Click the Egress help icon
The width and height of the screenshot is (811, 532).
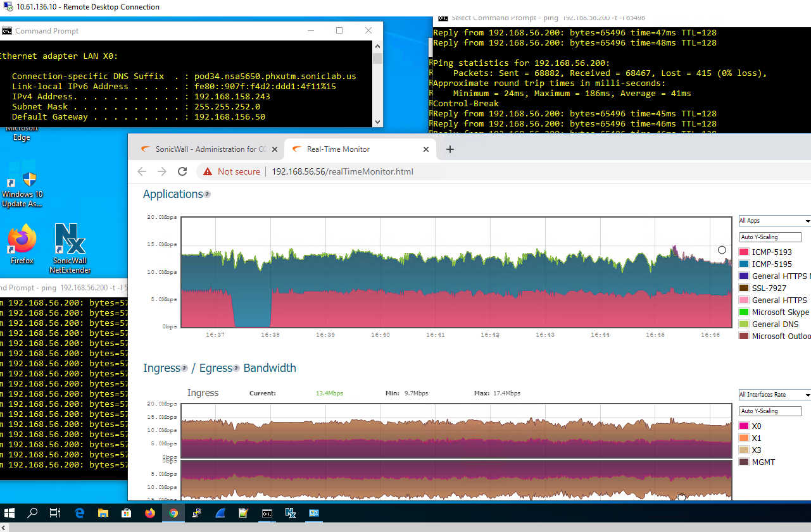[236, 368]
